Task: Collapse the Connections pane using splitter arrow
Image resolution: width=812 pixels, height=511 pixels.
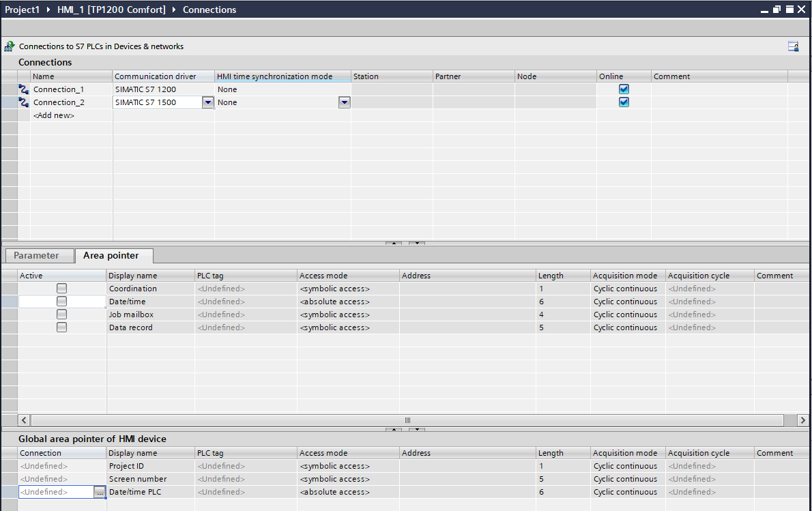Action: [x=394, y=243]
